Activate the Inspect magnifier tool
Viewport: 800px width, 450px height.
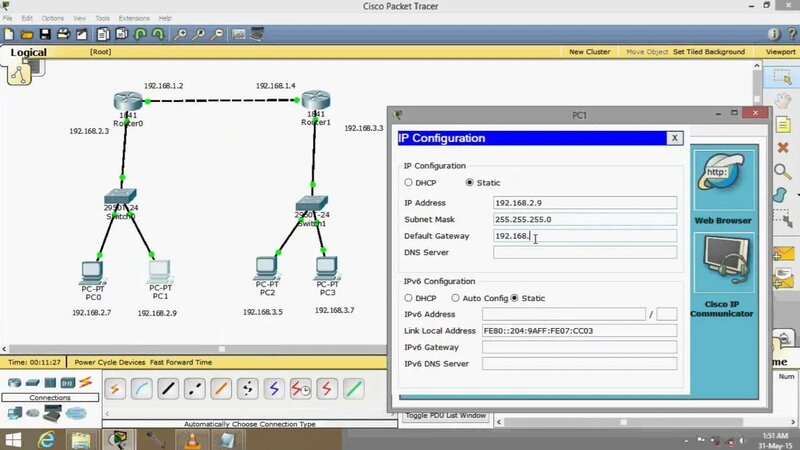pos(783,171)
